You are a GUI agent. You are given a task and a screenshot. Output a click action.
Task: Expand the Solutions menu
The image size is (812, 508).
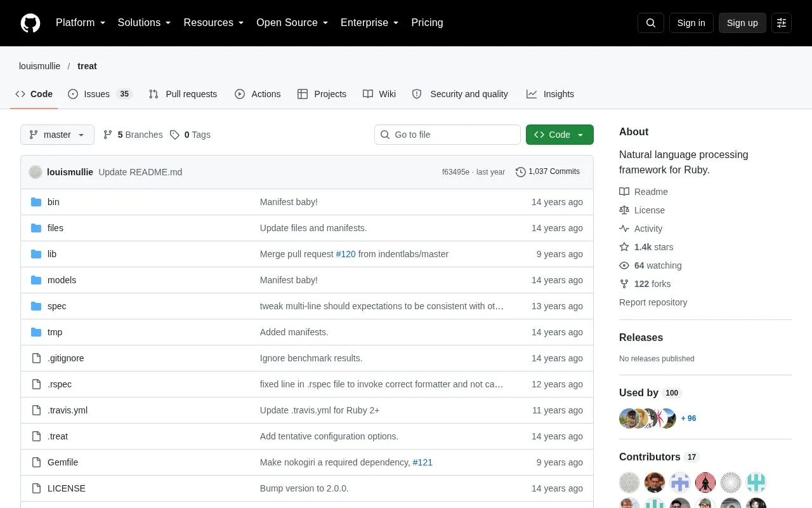(145, 23)
